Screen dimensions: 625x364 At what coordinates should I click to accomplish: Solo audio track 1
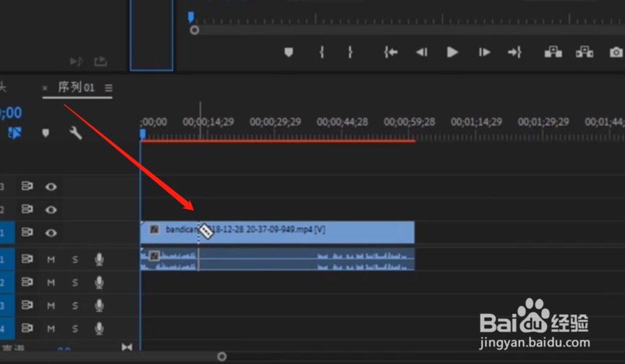click(x=75, y=260)
